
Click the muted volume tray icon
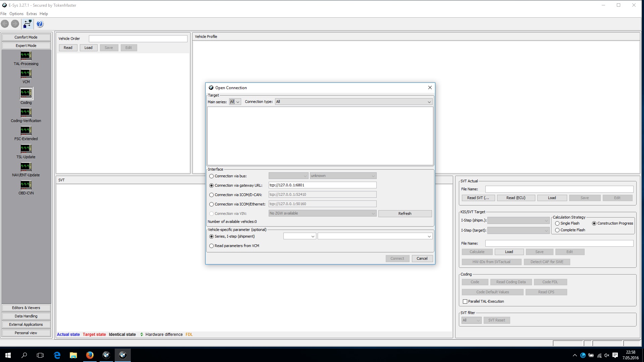coord(607,355)
